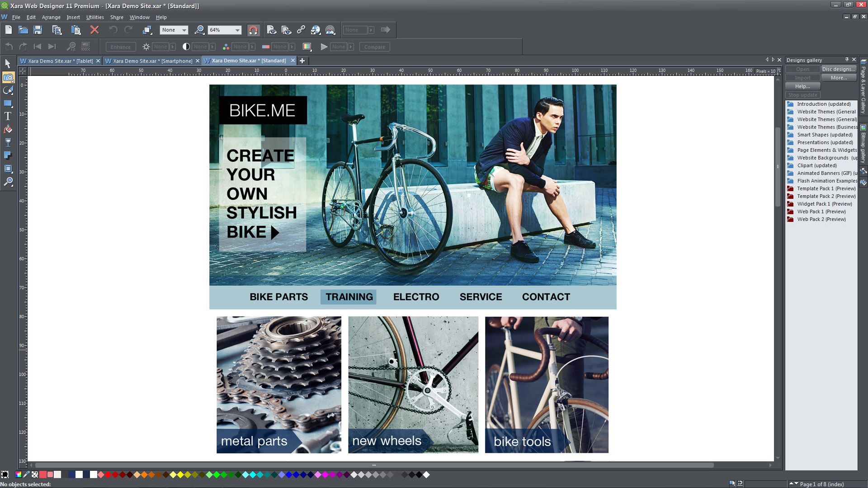Select the Fill tool
This screenshot has height=488, width=868.
click(8, 128)
